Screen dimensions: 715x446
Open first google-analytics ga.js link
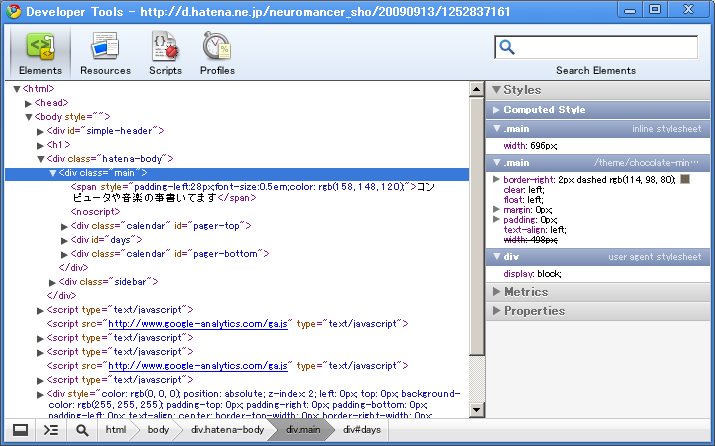point(198,324)
